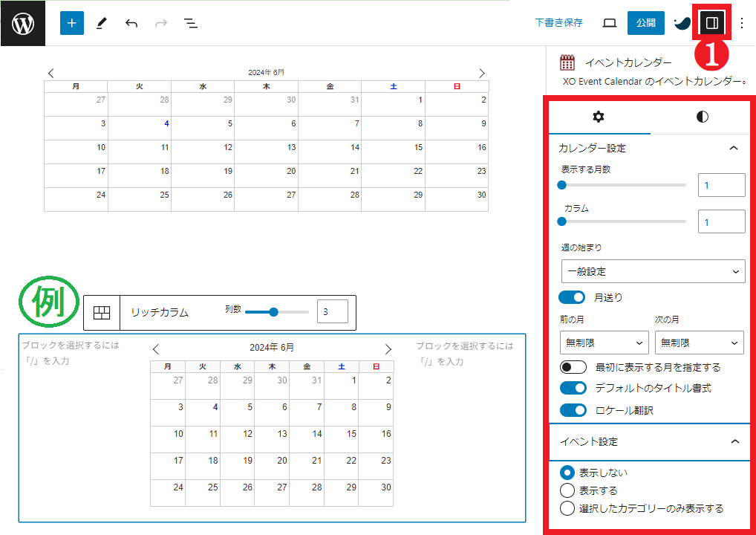The width and height of the screenshot is (756, 535).
Task: Enable 最初に表示する月を指定する toggle
Action: pyautogui.click(x=573, y=367)
